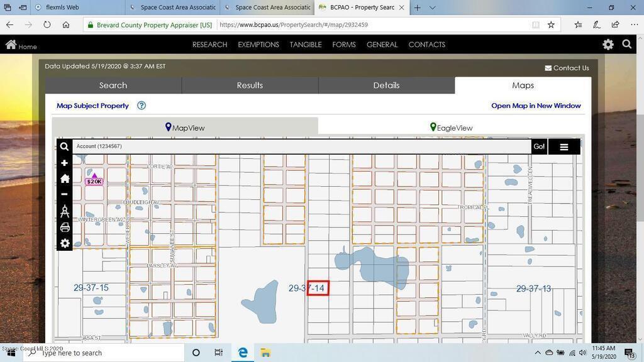Zoom out the map with minus icon
Image resolution: width=644 pixels, height=362 pixels.
[x=64, y=194]
